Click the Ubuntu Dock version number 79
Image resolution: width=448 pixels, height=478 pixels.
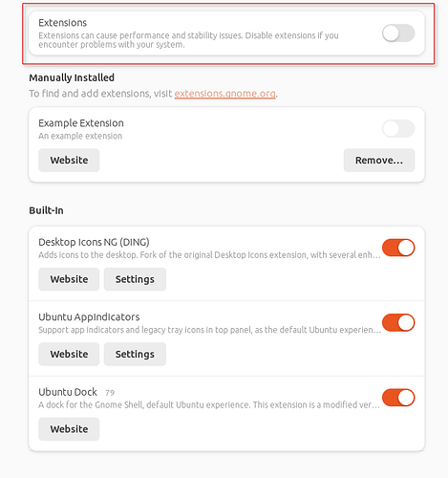click(110, 393)
